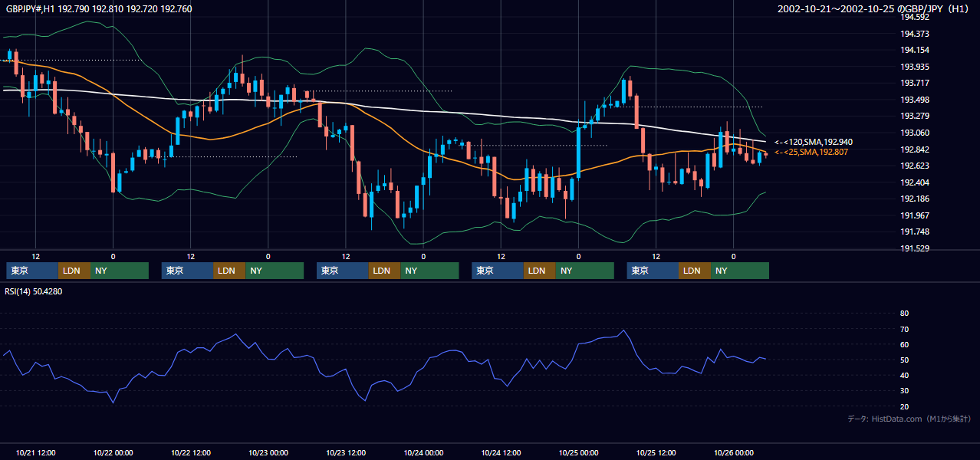Click price level 194.154 on the axis
The image size is (980, 460).
click(915, 50)
